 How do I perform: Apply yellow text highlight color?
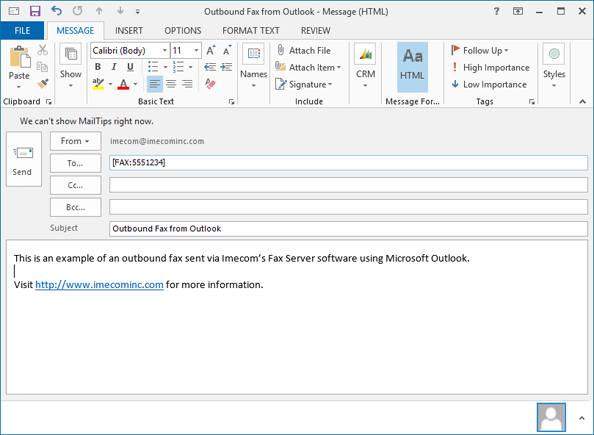(98, 84)
